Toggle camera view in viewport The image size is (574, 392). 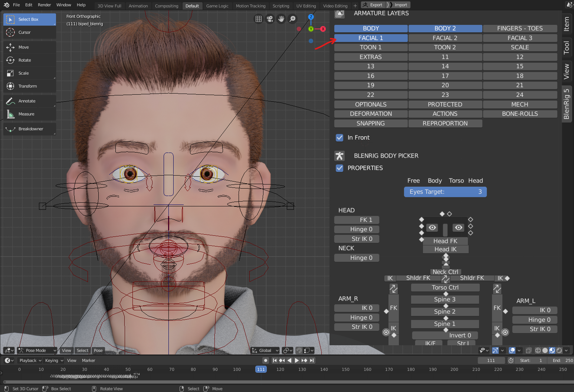(x=270, y=19)
